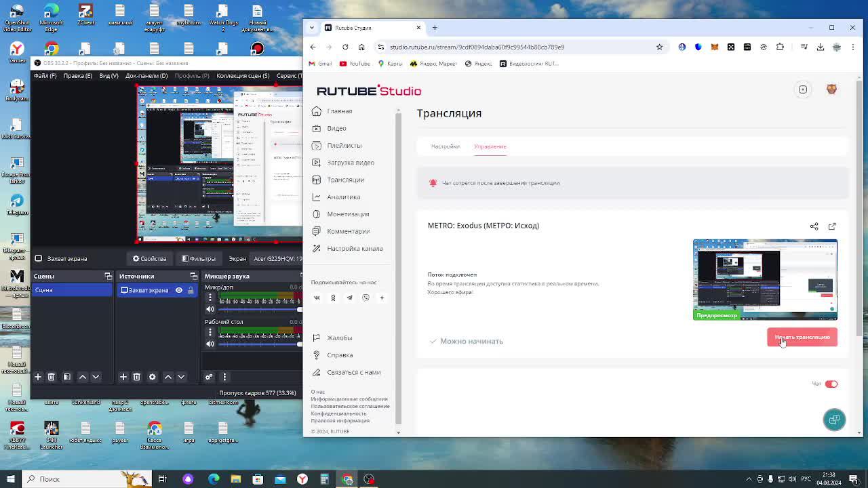
Task: Adjust the Рабочий стол volume slider
Action: coord(260,344)
